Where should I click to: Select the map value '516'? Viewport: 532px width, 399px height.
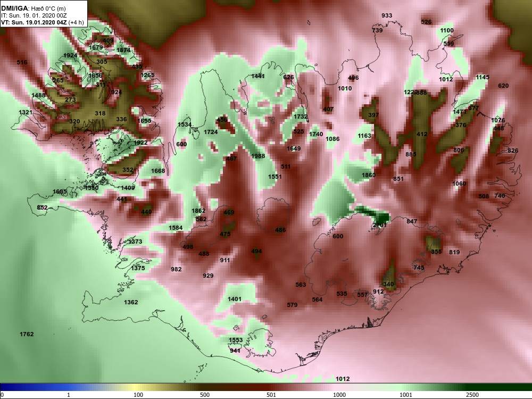22,62
